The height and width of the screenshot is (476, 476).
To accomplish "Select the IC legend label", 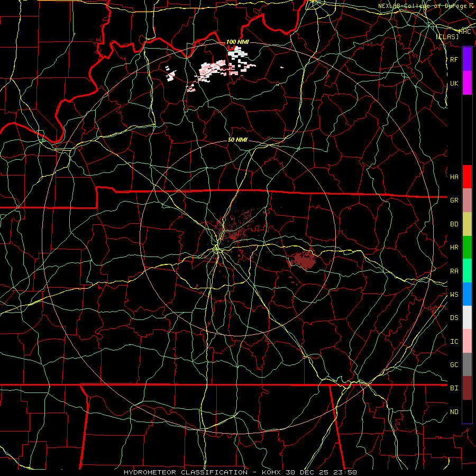I will click(x=454, y=342).
